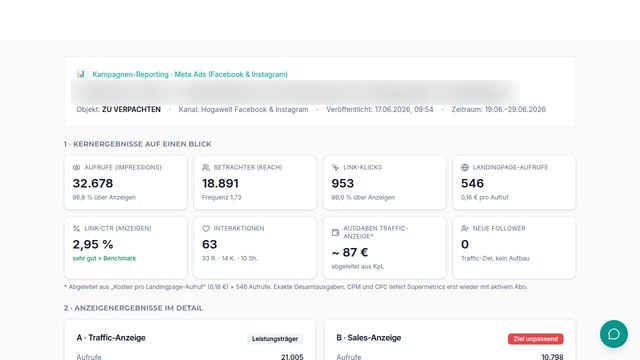Screen dimensions: 640x360
Task: Click the globe icon beside Landingpage-Aufrufe
Action: pos(464,167)
